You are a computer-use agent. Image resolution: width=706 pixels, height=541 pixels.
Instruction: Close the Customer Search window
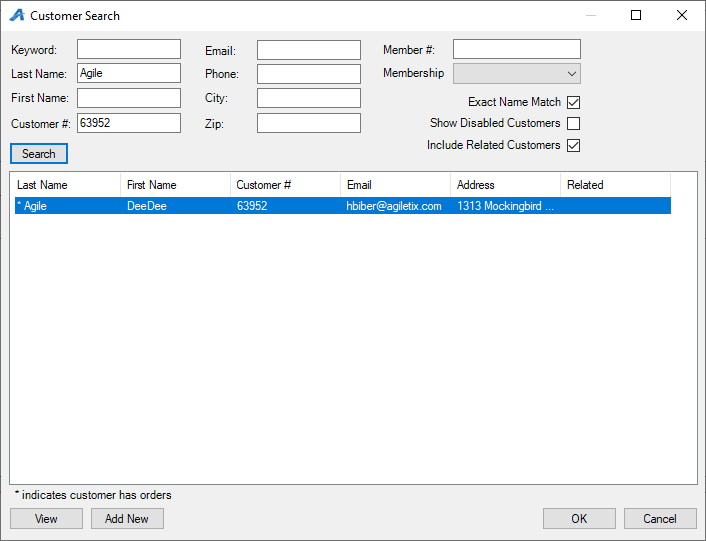tap(682, 15)
